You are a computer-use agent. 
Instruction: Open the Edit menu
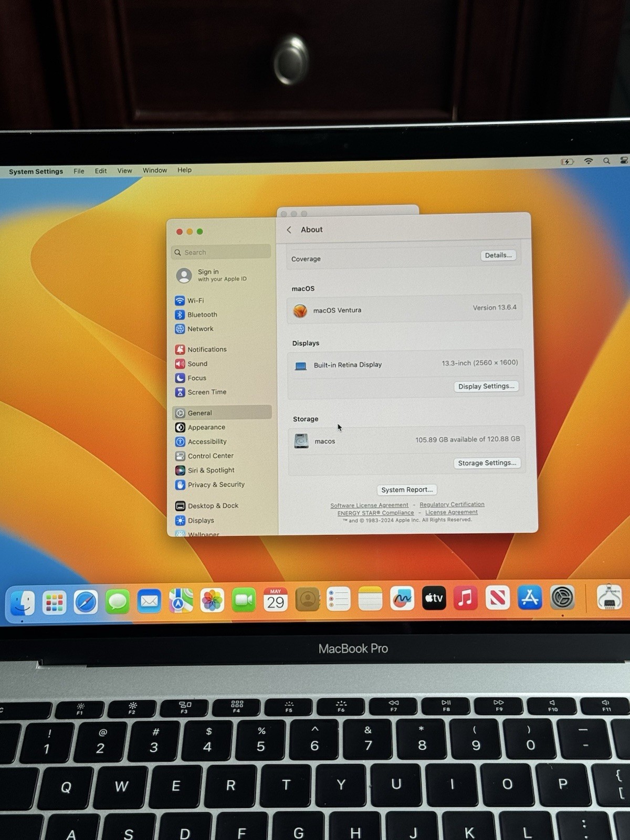[101, 171]
